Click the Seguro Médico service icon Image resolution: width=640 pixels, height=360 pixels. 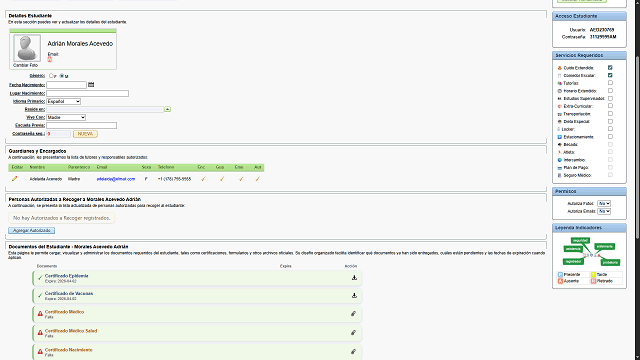click(560, 176)
